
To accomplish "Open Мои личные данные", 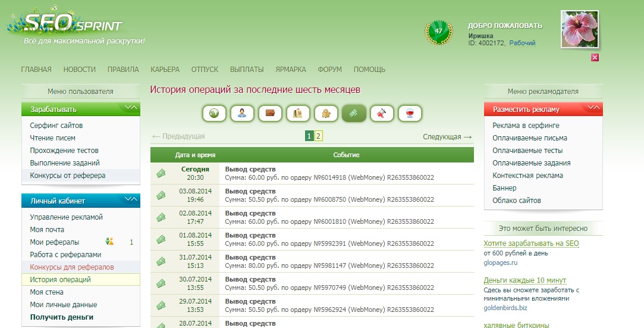I will pyautogui.click(x=64, y=305).
